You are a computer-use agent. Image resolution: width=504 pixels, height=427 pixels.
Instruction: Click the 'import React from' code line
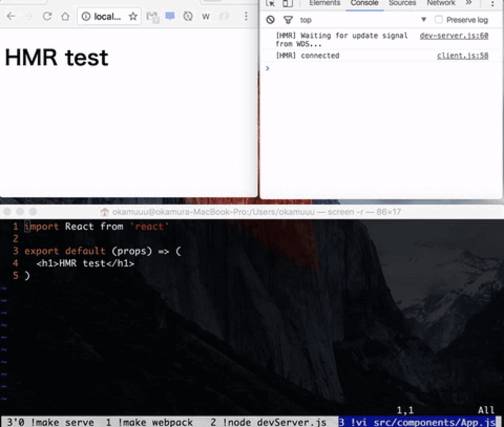click(x=96, y=226)
